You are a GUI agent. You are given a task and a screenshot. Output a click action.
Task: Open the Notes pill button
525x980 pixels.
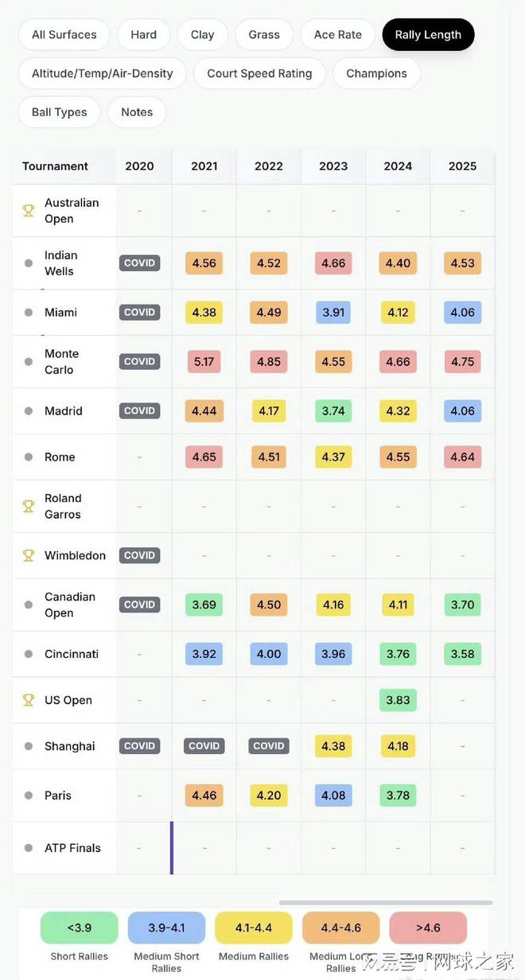click(x=137, y=112)
